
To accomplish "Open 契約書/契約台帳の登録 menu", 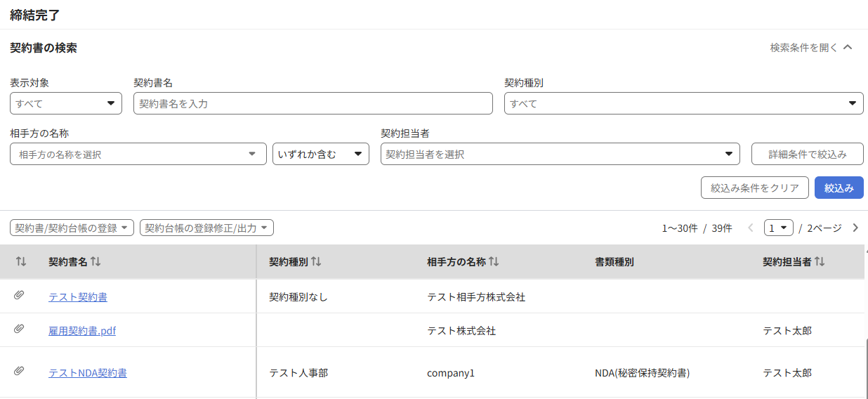I will point(72,228).
